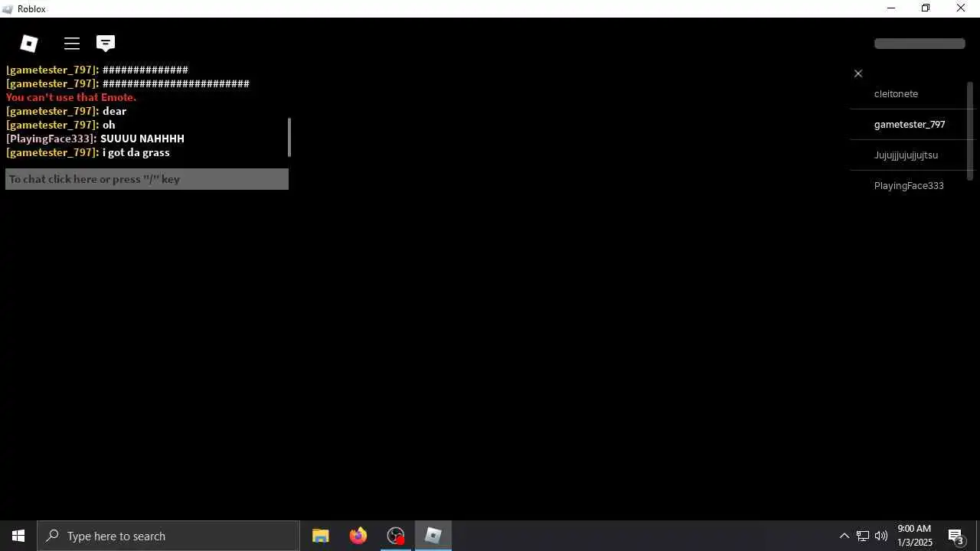Viewport: 980px width, 551px height.
Task: Open File Explorer from taskbar
Action: pyautogui.click(x=321, y=536)
